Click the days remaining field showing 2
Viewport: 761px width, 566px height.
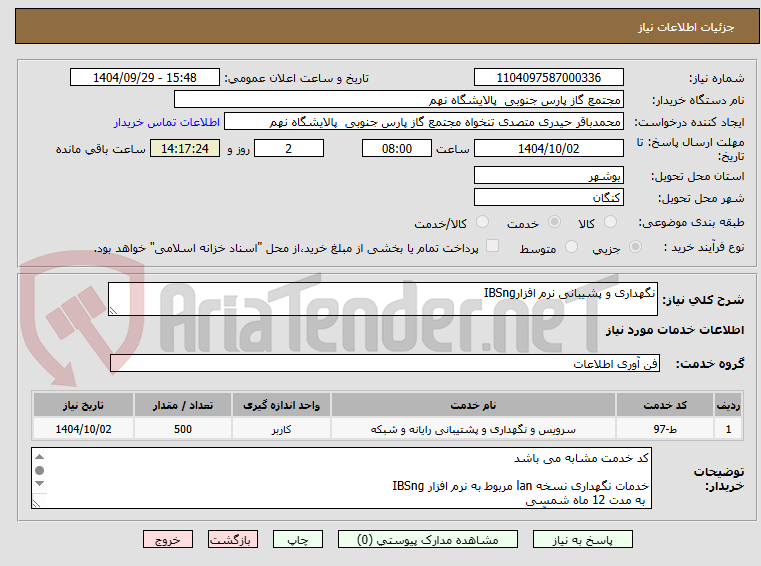(289, 149)
